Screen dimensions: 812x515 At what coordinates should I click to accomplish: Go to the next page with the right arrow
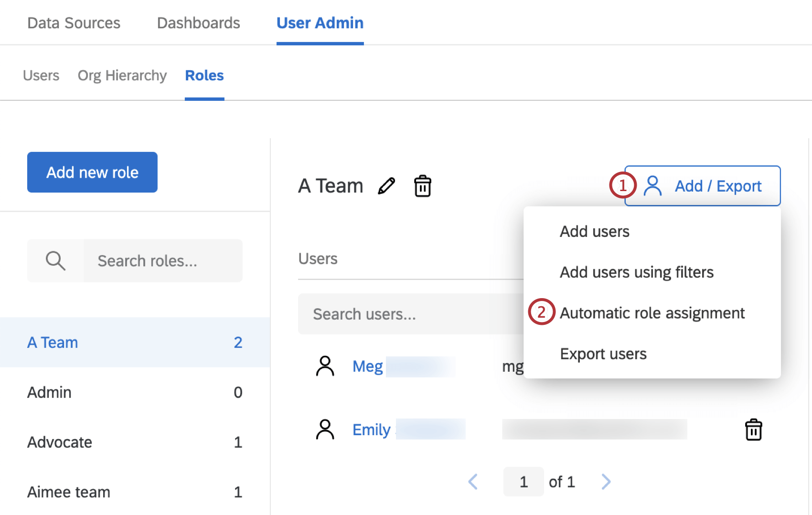pyautogui.click(x=606, y=482)
